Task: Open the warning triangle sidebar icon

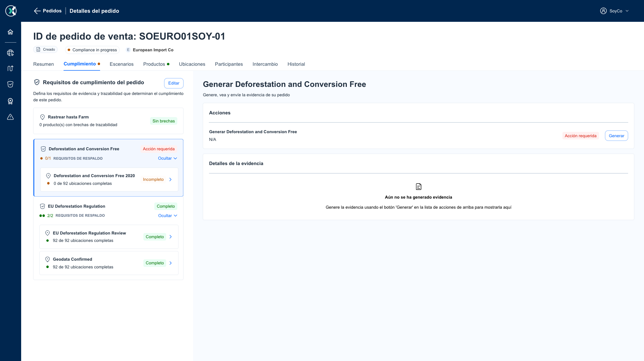Action: (x=10, y=117)
